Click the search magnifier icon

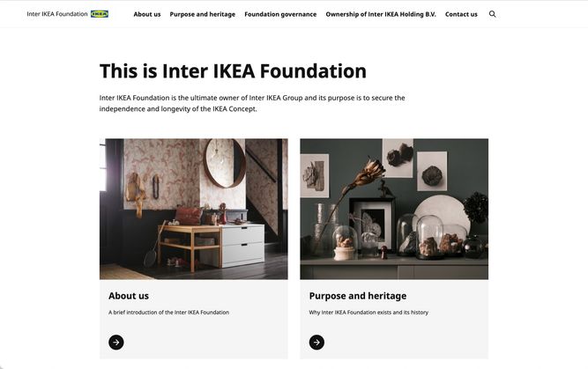493,14
